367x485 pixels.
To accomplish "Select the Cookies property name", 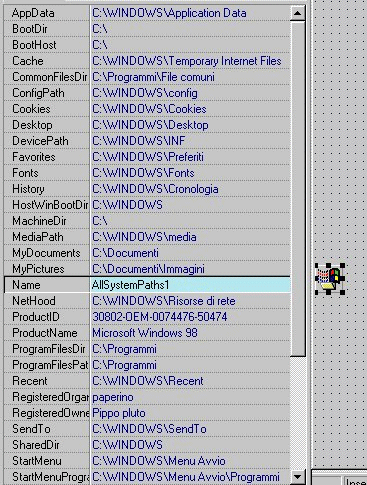I will (x=31, y=109).
